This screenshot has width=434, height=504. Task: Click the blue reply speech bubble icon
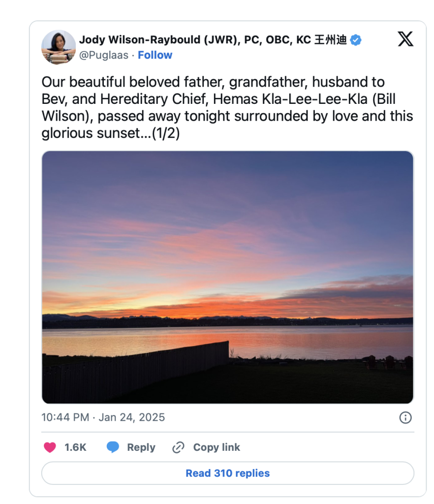[113, 447]
